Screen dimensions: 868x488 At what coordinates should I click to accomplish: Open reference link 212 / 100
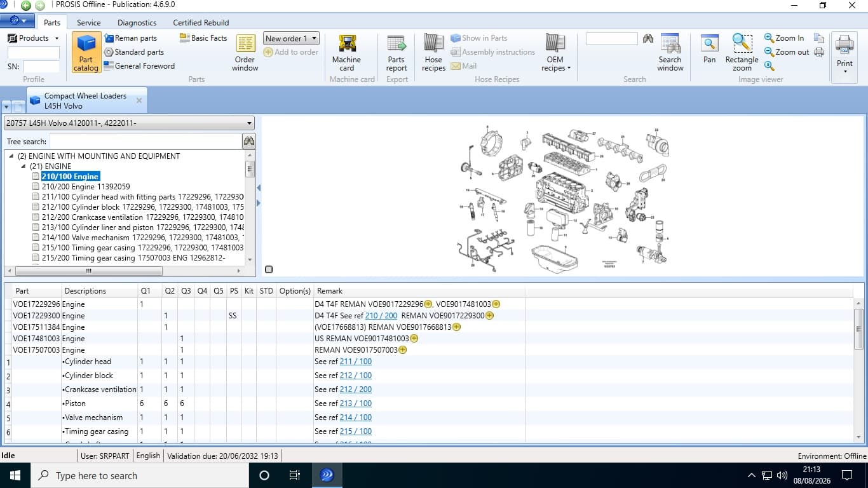356,376
